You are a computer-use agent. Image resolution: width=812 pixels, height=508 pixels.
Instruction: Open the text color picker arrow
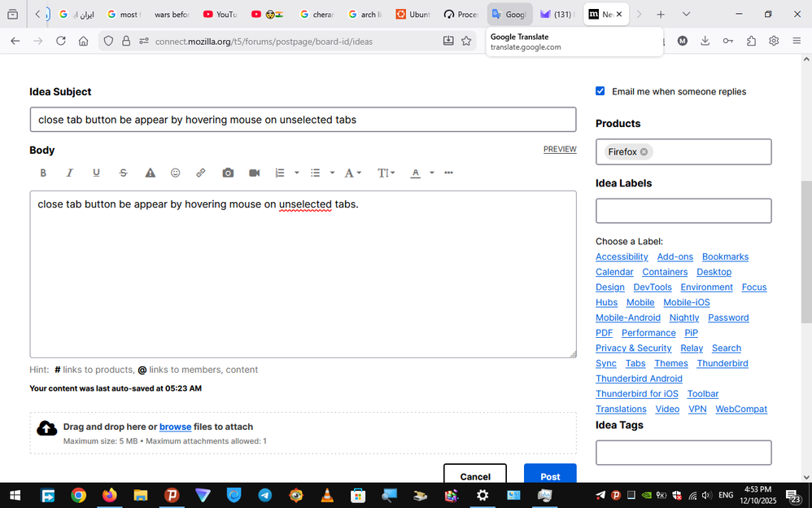pyautogui.click(x=431, y=173)
